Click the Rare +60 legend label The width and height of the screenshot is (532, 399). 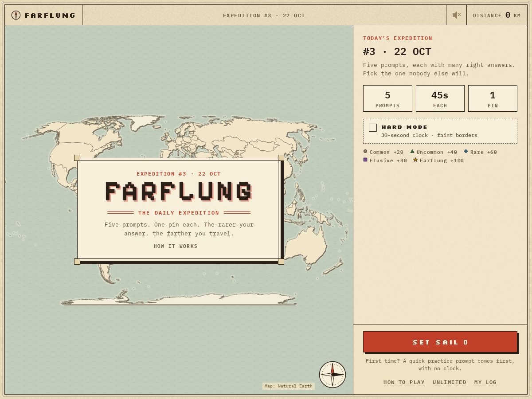pyautogui.click(x=484, y=152)
